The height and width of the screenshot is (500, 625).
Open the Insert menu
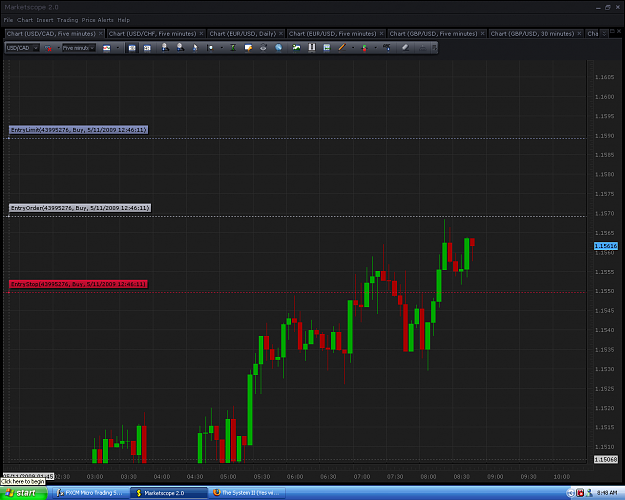point(45,20)
